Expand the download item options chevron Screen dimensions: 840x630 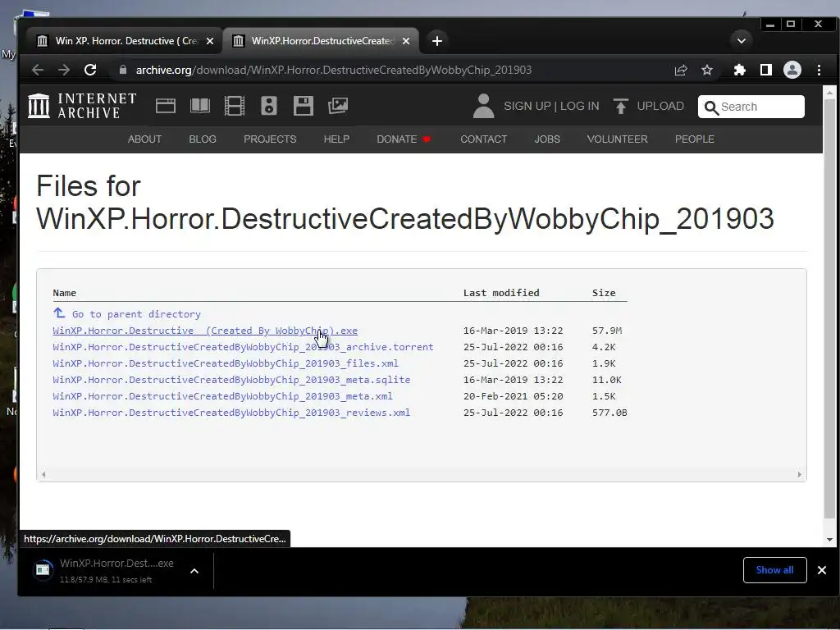[x=194, y=571]
